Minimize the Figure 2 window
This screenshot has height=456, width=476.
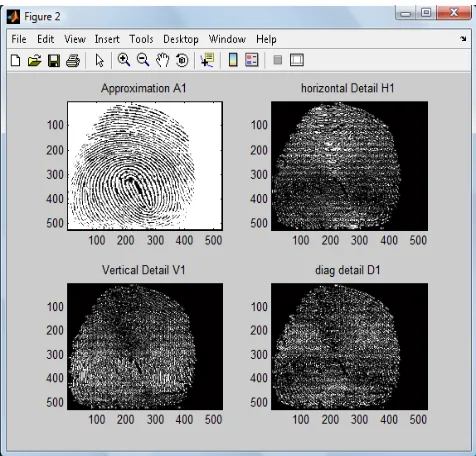(x=406, y=13)
